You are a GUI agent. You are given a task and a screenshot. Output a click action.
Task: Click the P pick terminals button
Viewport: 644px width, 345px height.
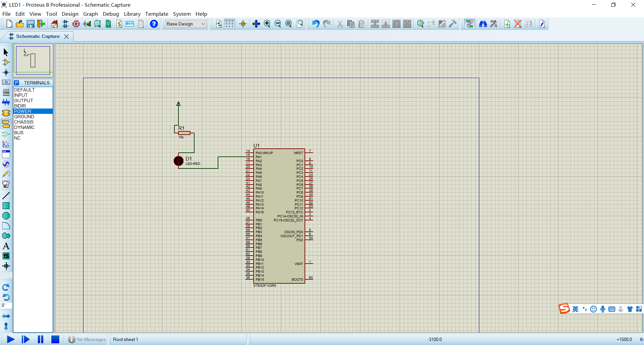[x=16, y=83]
